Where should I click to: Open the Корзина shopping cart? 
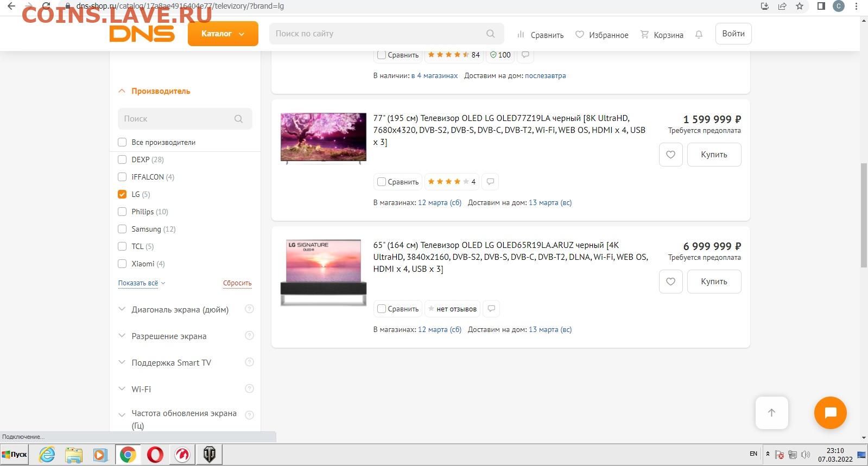coord(662,35)
